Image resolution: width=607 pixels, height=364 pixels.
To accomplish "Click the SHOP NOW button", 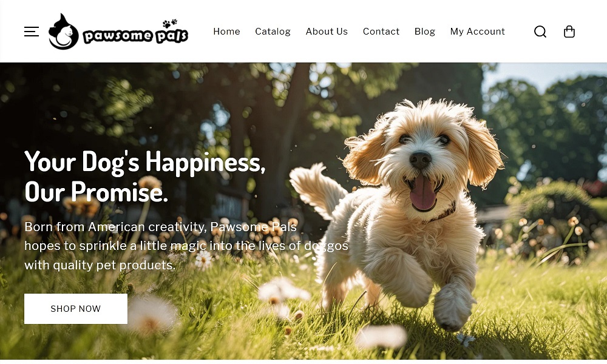I will (76, 309).
